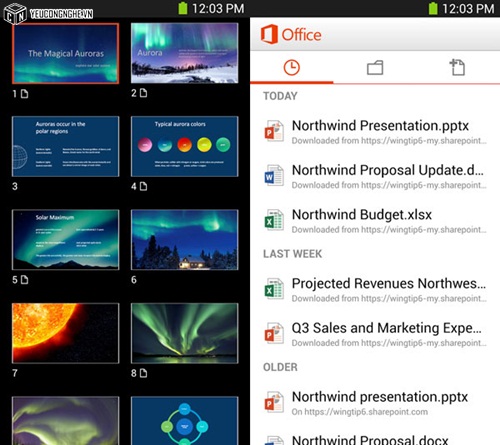Click the OLDER section header
Screen dimensions: 500x445
coord(280,367)
